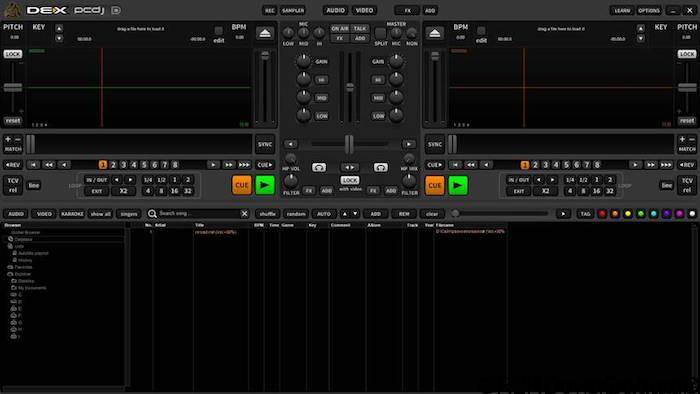Select hot cue 3 on right deck

click(x=546, y=165)
